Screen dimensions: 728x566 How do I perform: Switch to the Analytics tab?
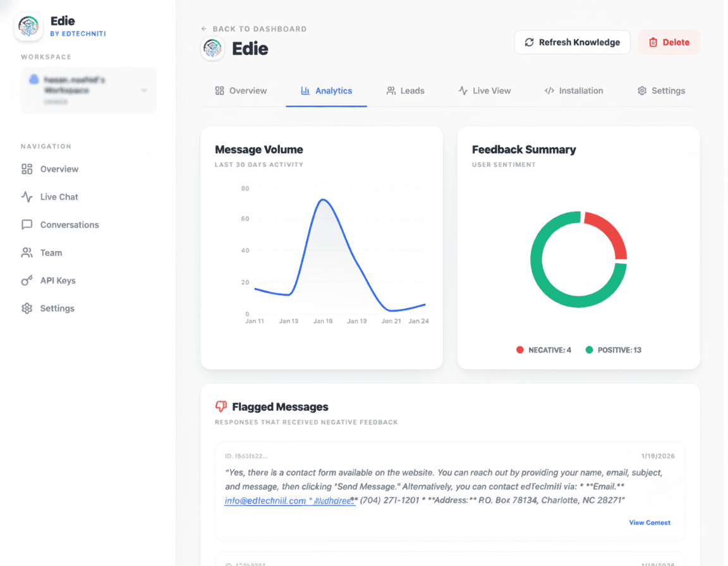point(326,90)
